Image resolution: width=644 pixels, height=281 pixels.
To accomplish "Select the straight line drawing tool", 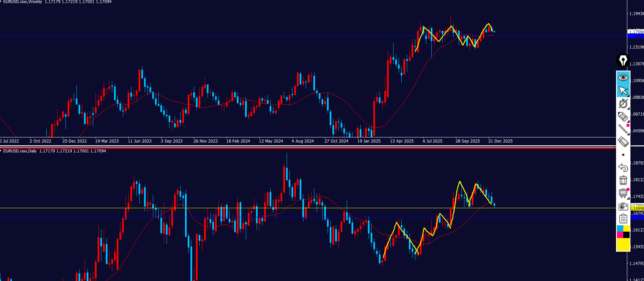I will [x=623, y=129].
